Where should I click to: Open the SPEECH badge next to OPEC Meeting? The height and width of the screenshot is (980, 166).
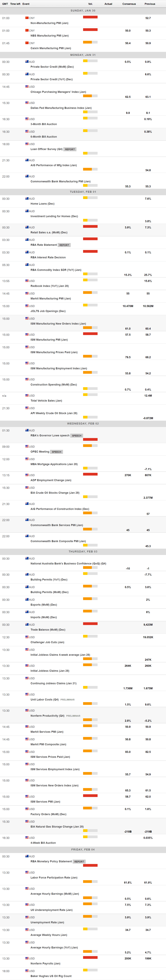57,452
